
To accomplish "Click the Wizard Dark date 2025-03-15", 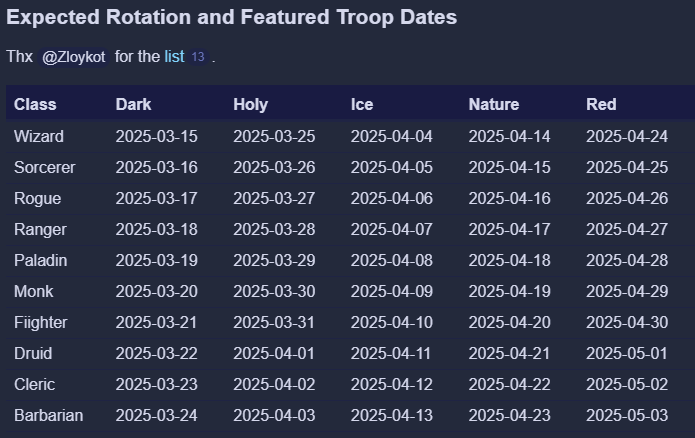I will point(157,136).
